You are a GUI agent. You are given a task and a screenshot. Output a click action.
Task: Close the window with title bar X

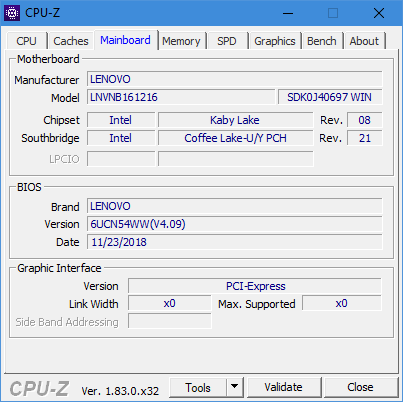(379, 13)
